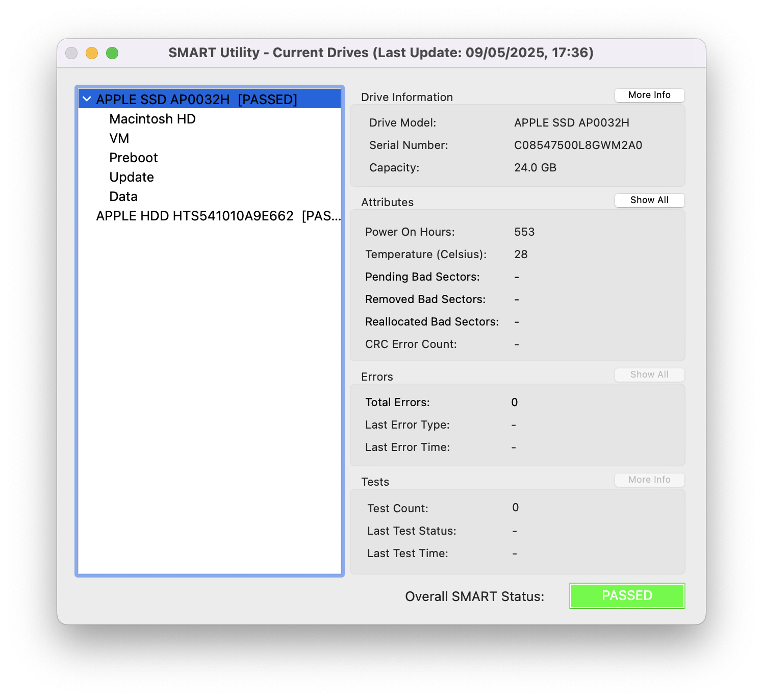
Task: Select the Preboot volume
Action: pyautogui.click(x=133, y=158)
